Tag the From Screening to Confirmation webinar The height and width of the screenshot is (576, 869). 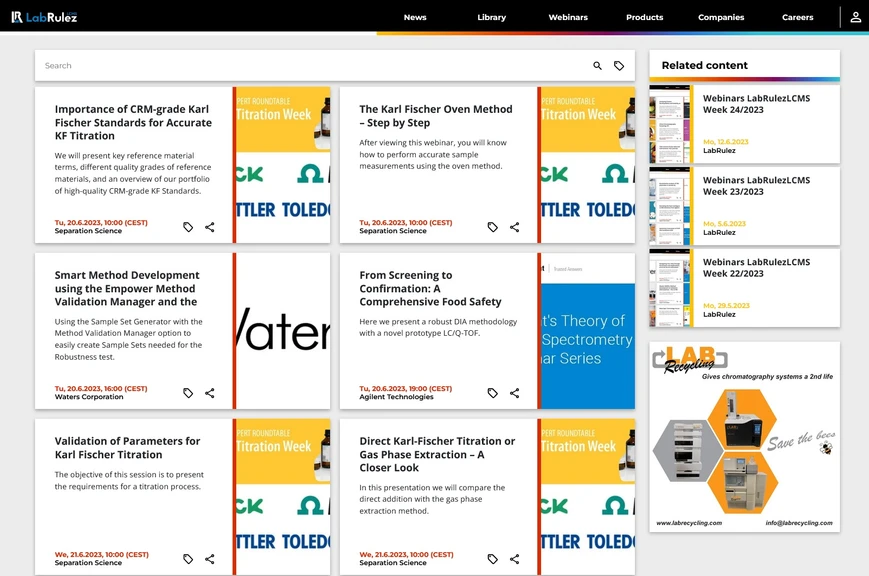(492, 393)
